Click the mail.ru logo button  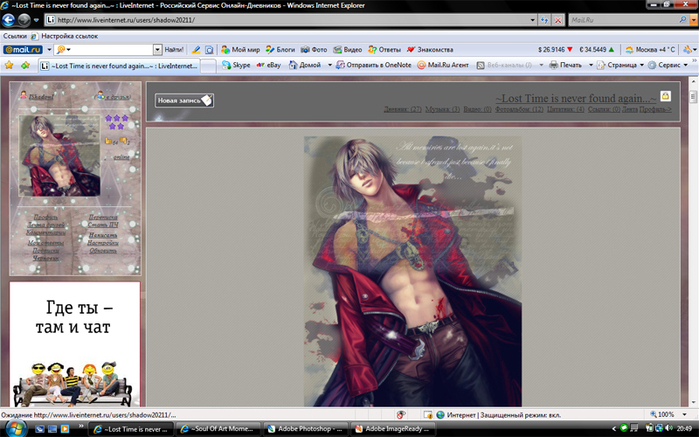(x=23, y=49)
